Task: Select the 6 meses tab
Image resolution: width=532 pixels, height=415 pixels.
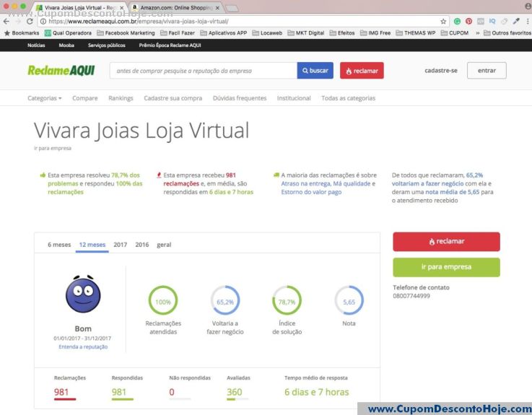Action: point(59,245)
